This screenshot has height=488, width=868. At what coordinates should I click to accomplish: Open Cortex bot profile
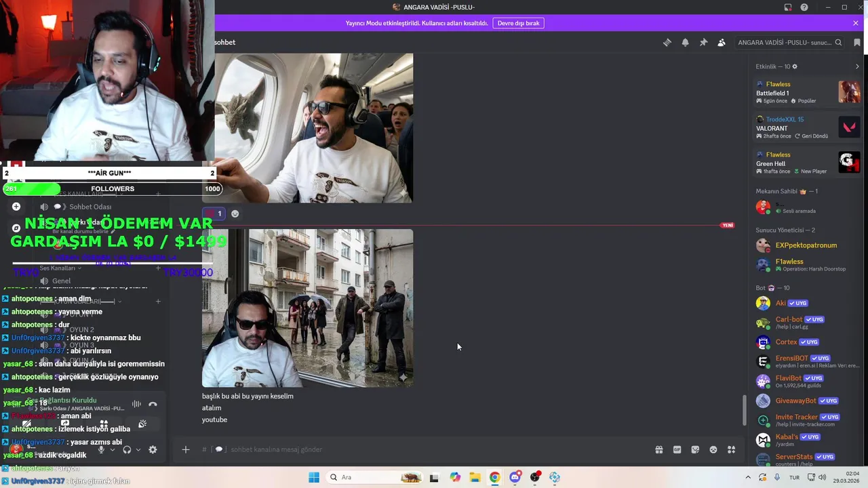(x=807, y=342)
